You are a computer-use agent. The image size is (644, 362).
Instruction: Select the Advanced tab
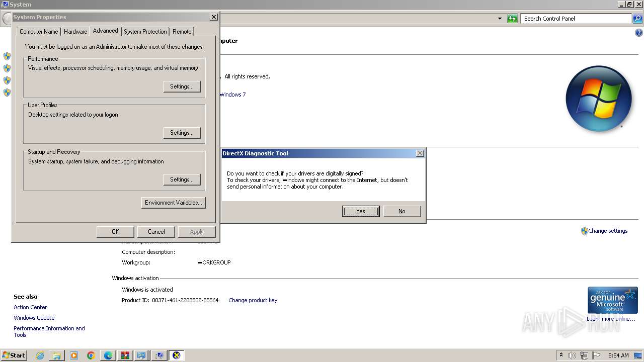[105, 31]
